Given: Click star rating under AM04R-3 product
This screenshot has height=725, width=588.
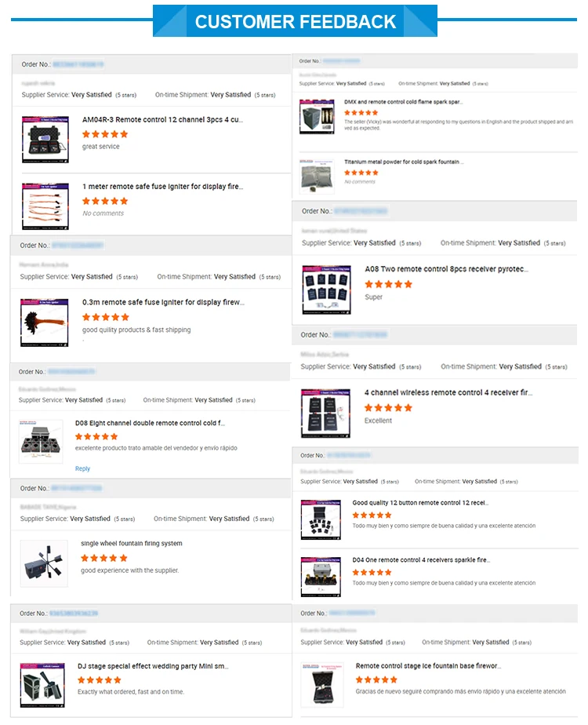Looking at the screenshot, I should [105, 134].
